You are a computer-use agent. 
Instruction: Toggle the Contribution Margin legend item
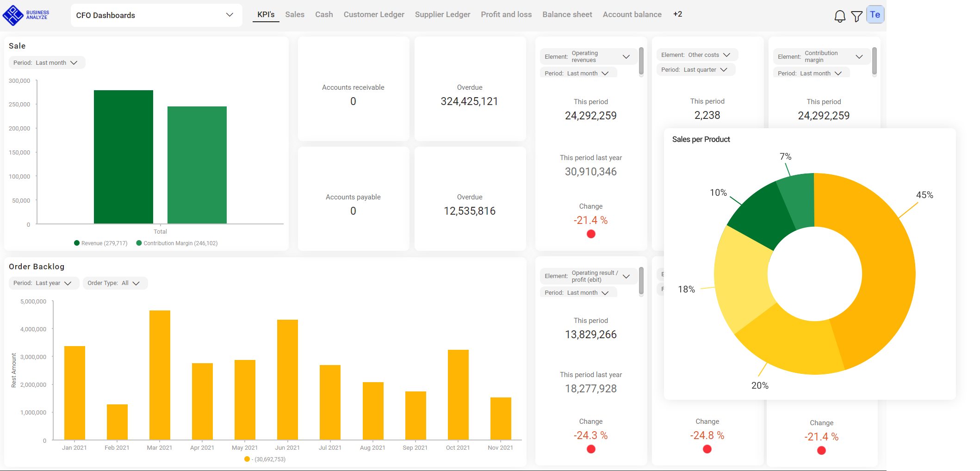[177, 243]
